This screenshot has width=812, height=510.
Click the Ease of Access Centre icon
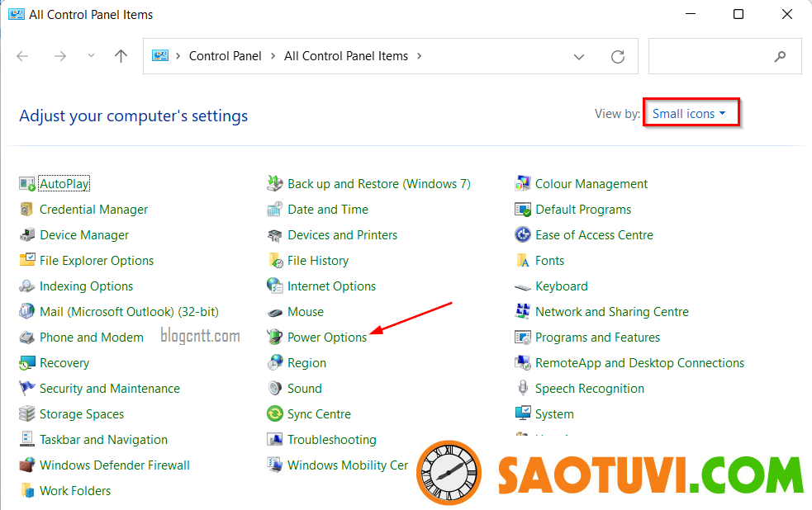[523, 235]
